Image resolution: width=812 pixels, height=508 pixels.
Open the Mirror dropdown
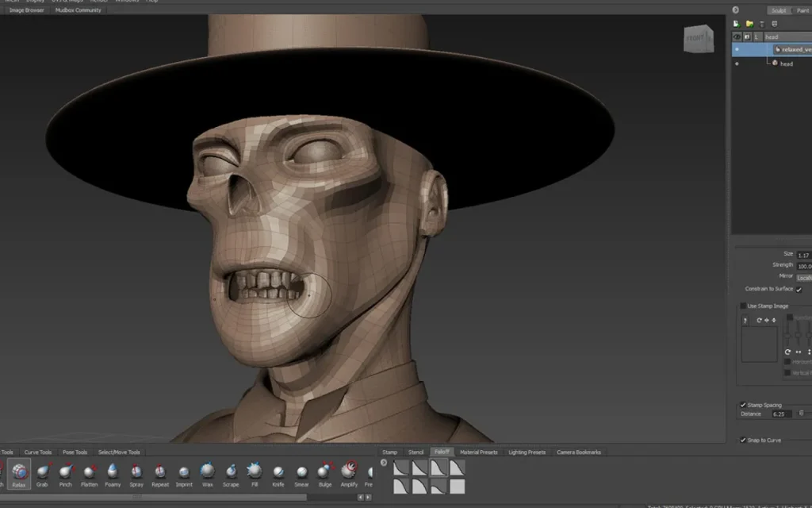click(x=804, y=278)
